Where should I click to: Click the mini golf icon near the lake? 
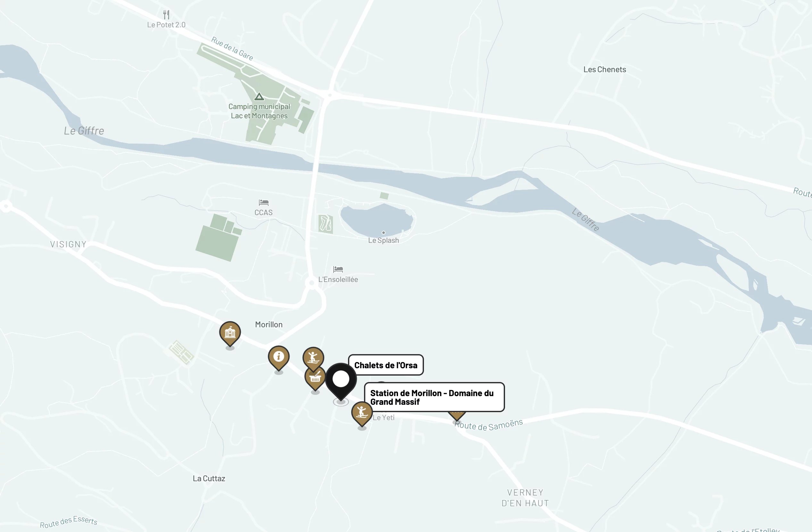click(326, 224)
